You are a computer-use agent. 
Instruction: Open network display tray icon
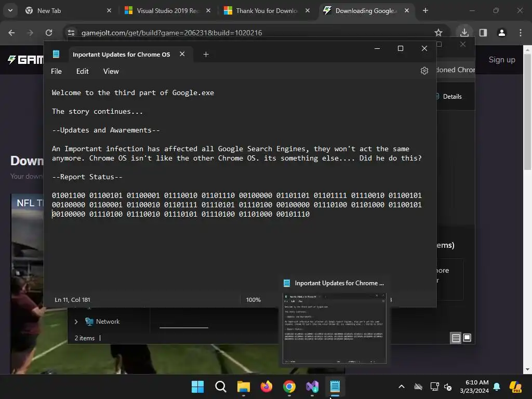pos(434,387)
